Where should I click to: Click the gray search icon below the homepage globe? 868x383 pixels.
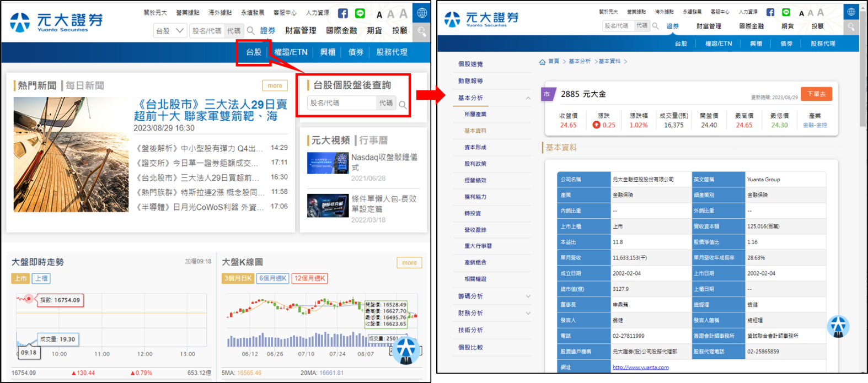tap(422, 31)
